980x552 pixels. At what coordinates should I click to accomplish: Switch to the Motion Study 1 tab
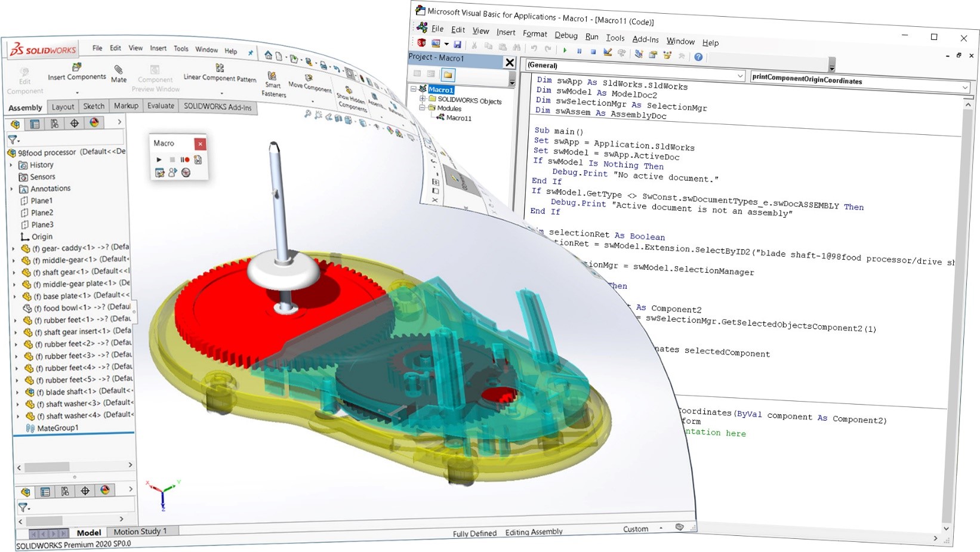pyautogui.click(x=140, y=531)
